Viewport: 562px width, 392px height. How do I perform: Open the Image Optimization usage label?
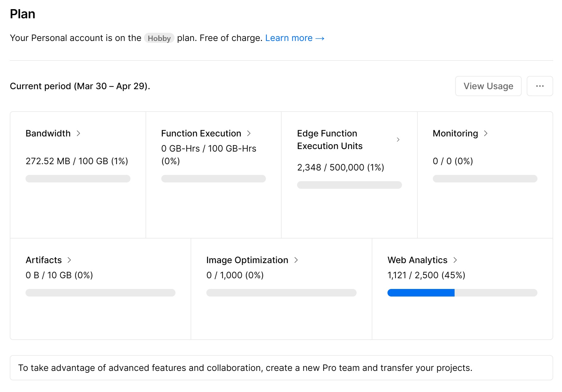coord(247,260)
